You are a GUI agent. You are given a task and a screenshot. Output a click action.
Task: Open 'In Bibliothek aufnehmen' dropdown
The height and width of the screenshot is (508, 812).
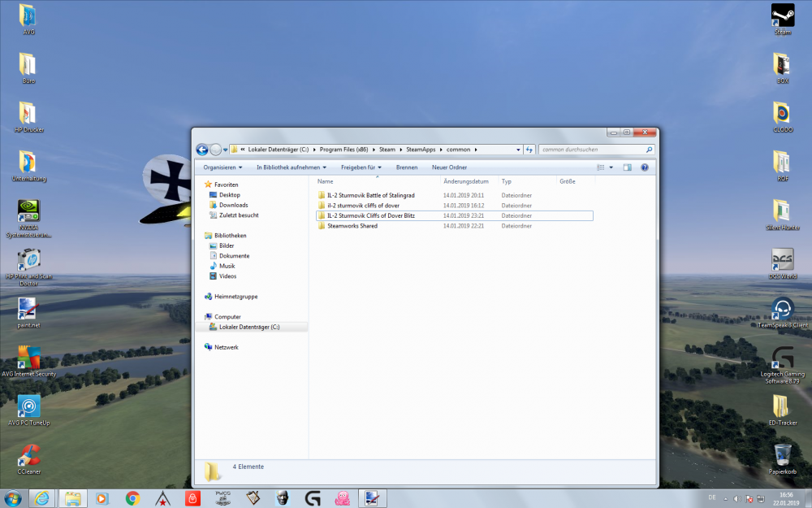292,167
